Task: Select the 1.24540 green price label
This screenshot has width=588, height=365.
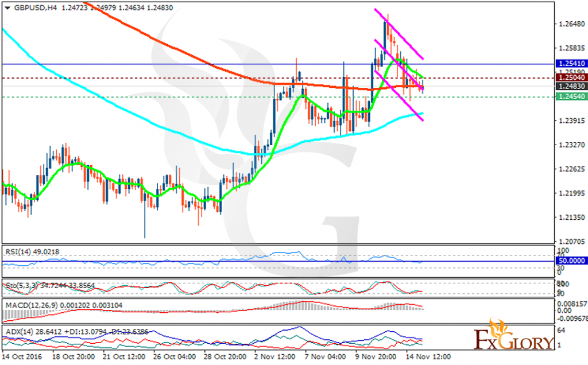Action: tap(571, 96)
